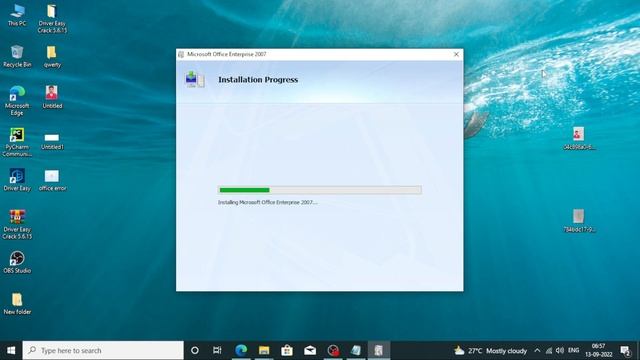Close the Microsoft Office Enterprise 2007 installer
The width and height of the screenshot is (640, 360).
click(x=456, y=54)
